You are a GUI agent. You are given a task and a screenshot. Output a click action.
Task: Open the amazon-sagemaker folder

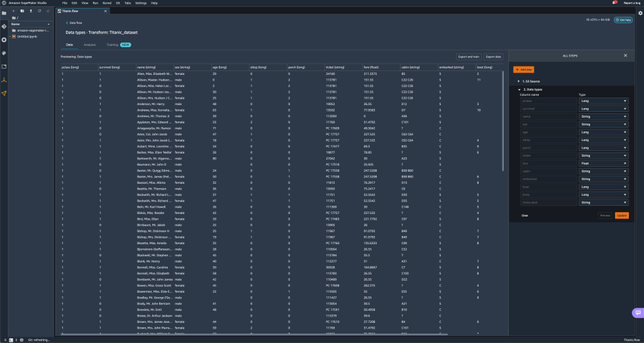pos(31,30)
